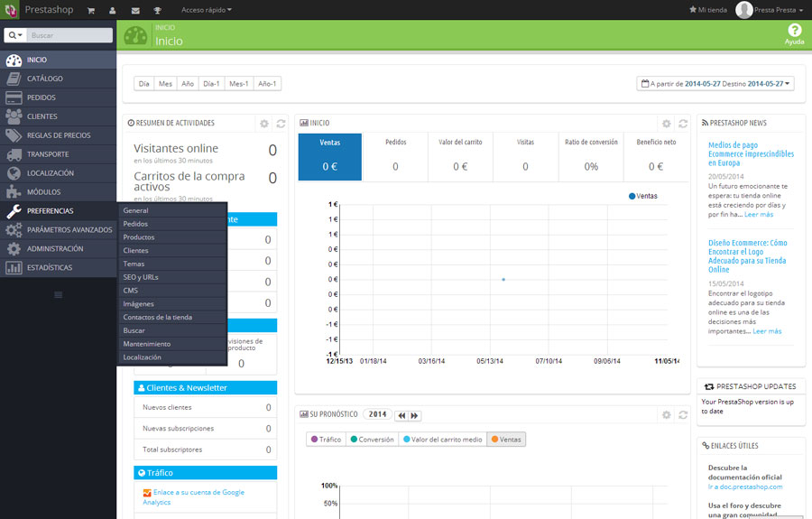Open Parámetros avanzados gears sidebar item

tap(58, 230)
